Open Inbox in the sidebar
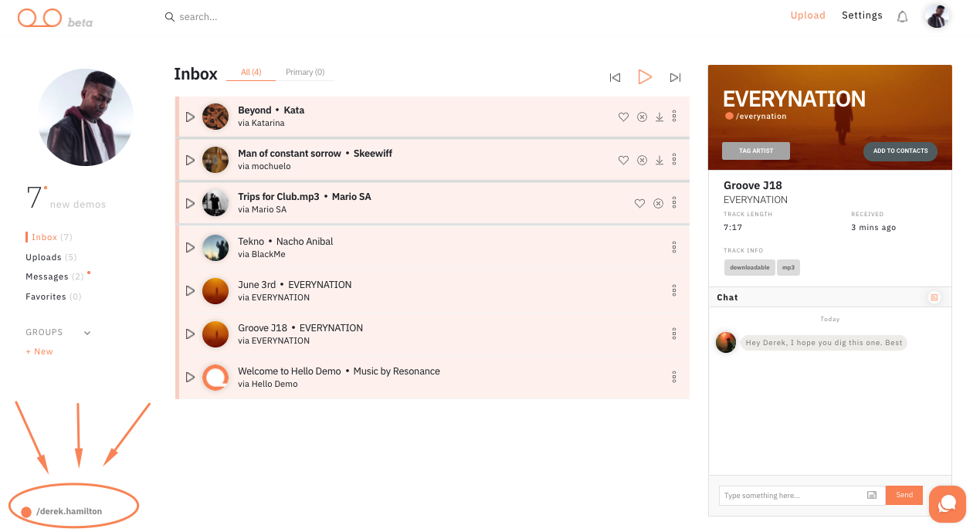 52,237
